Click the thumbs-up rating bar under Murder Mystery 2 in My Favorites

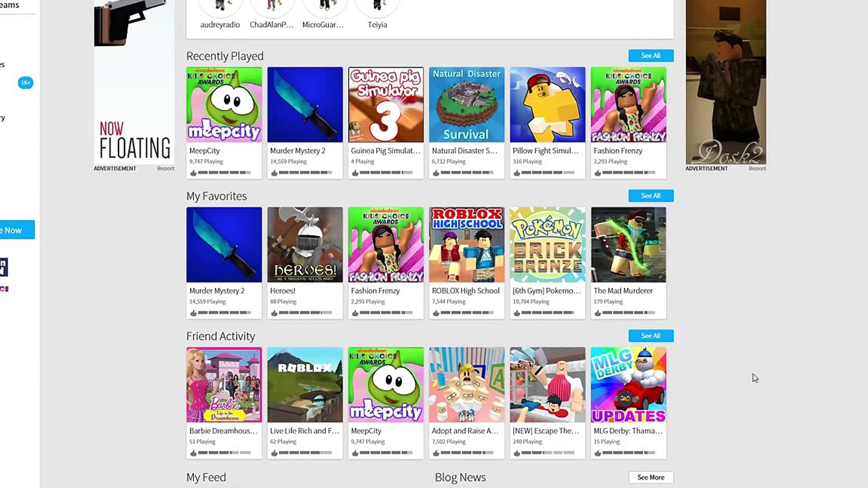[221, 313]
